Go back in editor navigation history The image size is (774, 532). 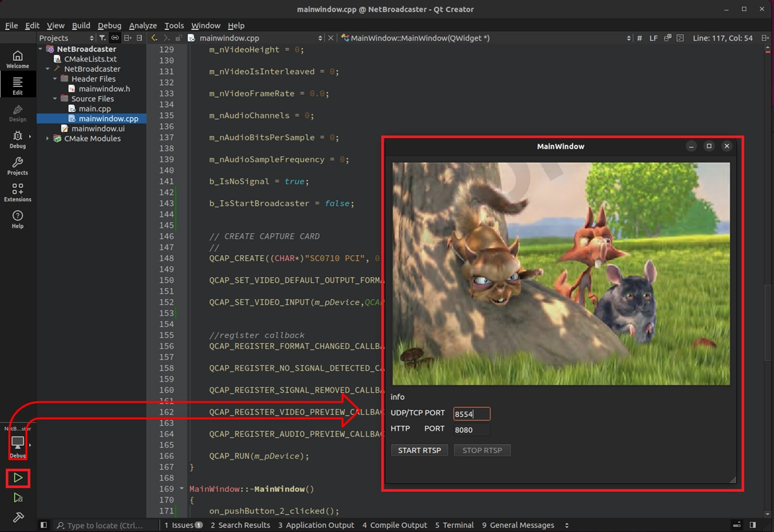[x=155, y=38]
